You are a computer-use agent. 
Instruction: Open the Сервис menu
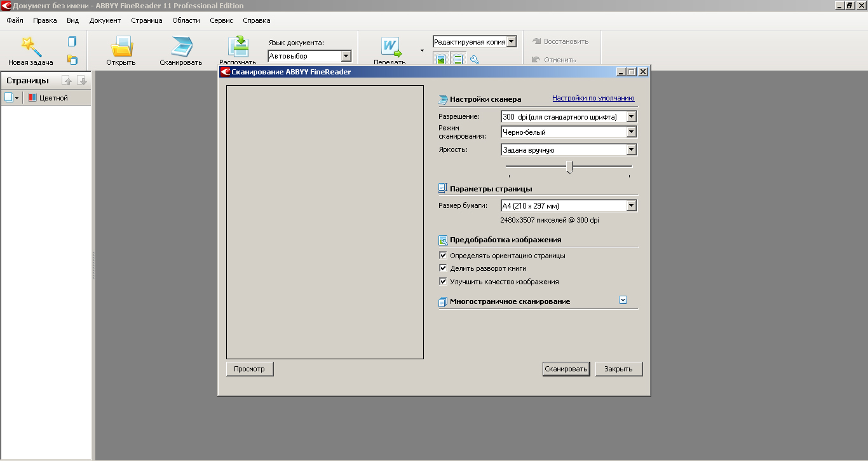[221, 20]
